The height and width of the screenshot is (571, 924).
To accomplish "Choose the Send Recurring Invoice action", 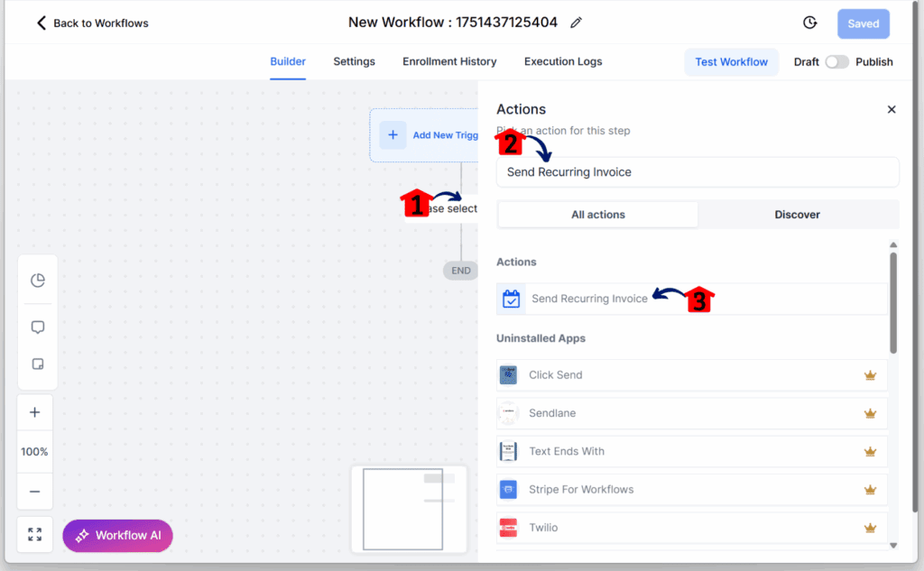I will [692, 299].
